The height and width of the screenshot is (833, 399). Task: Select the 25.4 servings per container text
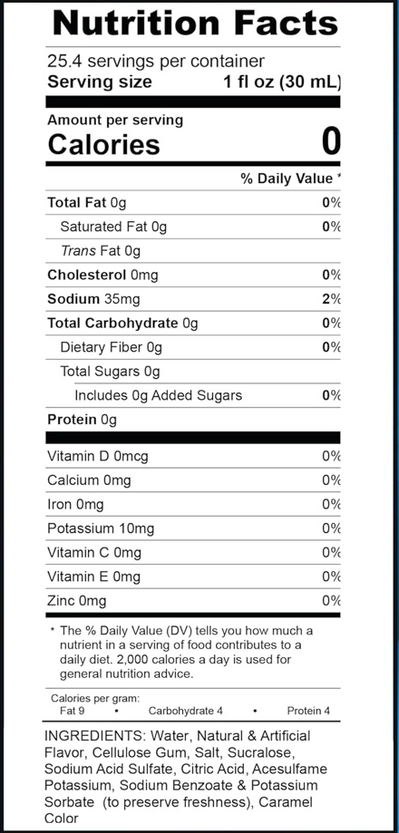tap(156, 62)
